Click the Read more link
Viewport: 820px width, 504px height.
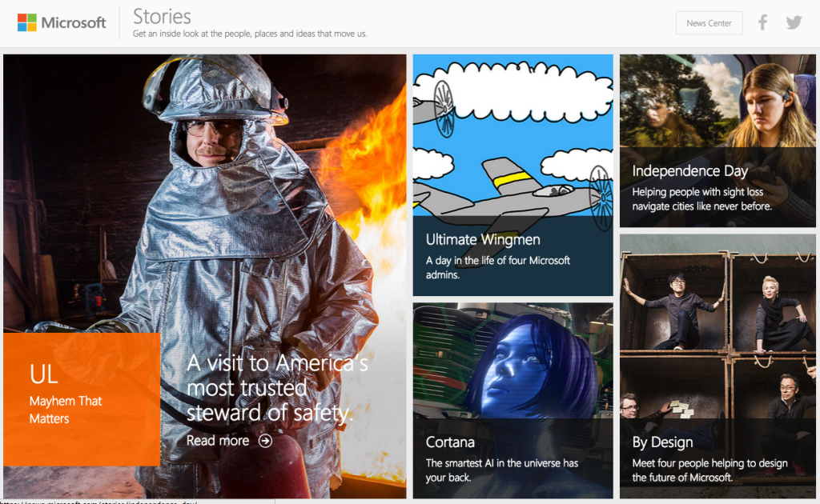click(x=229, y=441)
